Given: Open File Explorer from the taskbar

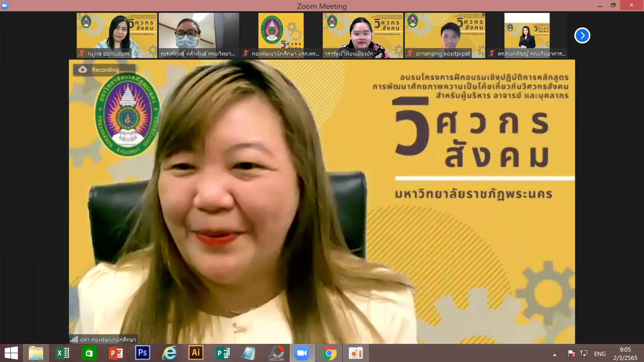Looking at the screenshot, I should [36, 353].
